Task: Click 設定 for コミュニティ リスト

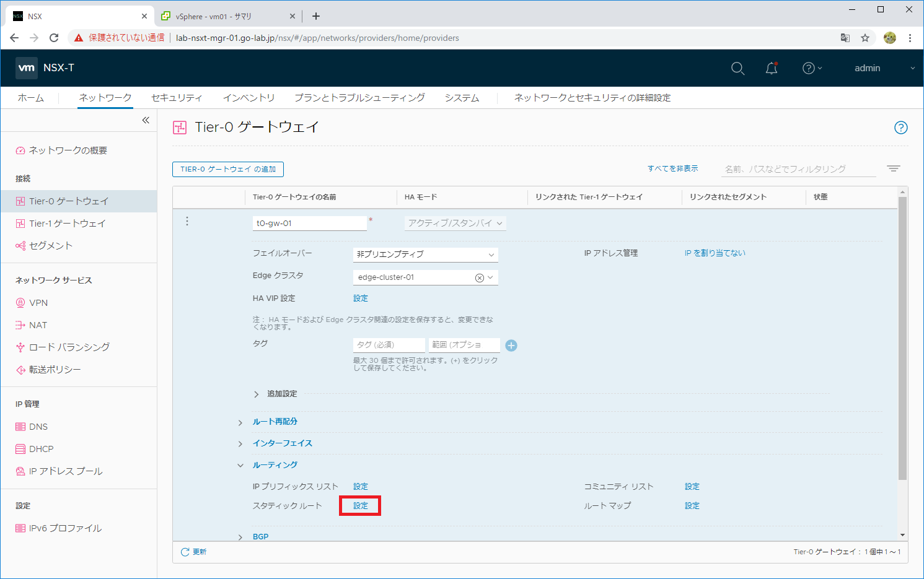Action: (692, 487)
